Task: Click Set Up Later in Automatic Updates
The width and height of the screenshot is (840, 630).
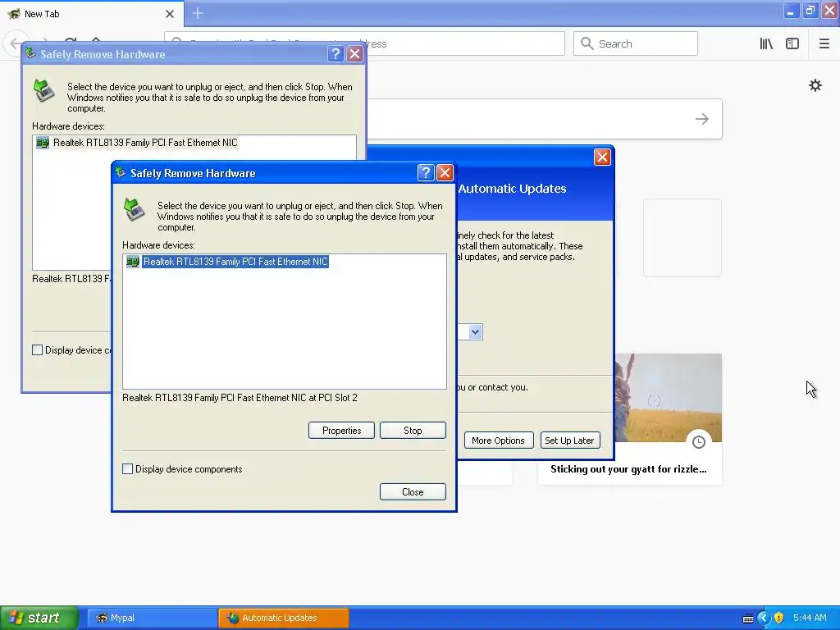Action: pyautogui.click(x=569, y=441)
